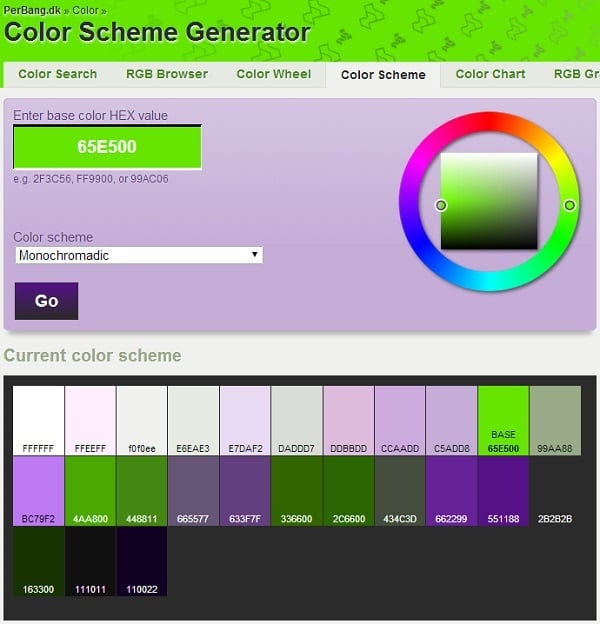
Task: Click the 'Enter base color HEX value' label
Action: tap(90, 115)
